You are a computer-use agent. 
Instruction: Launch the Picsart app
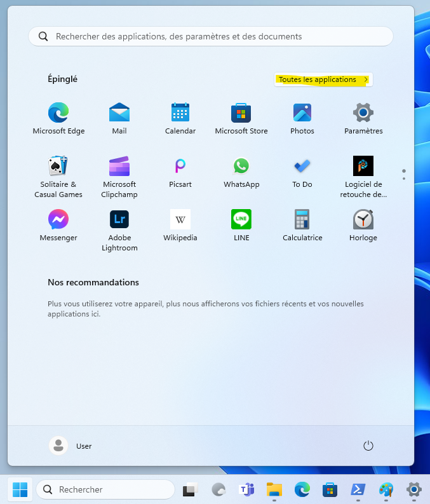180,173
